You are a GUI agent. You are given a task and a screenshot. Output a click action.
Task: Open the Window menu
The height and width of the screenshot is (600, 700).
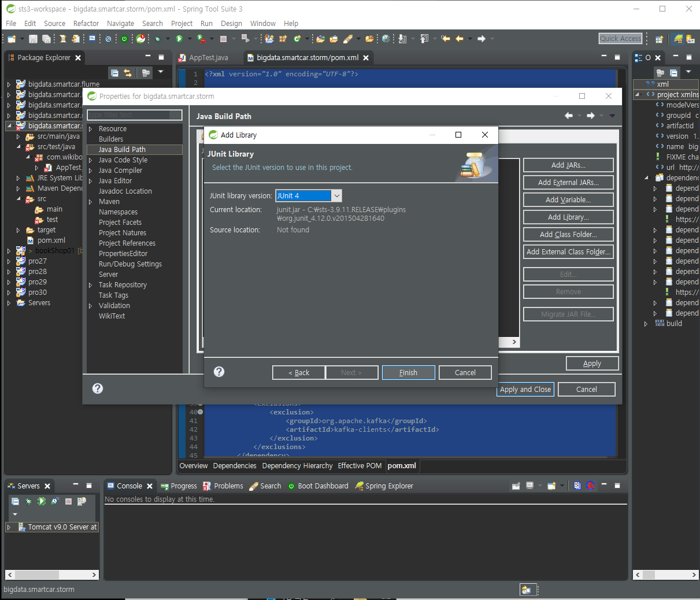pos(263,24)
